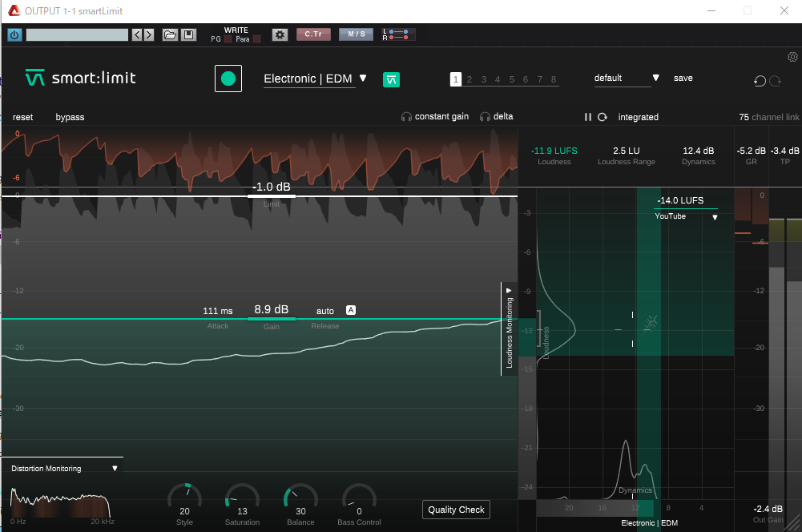
Task: Select state slot 7
Action: [x=540, y=79]
